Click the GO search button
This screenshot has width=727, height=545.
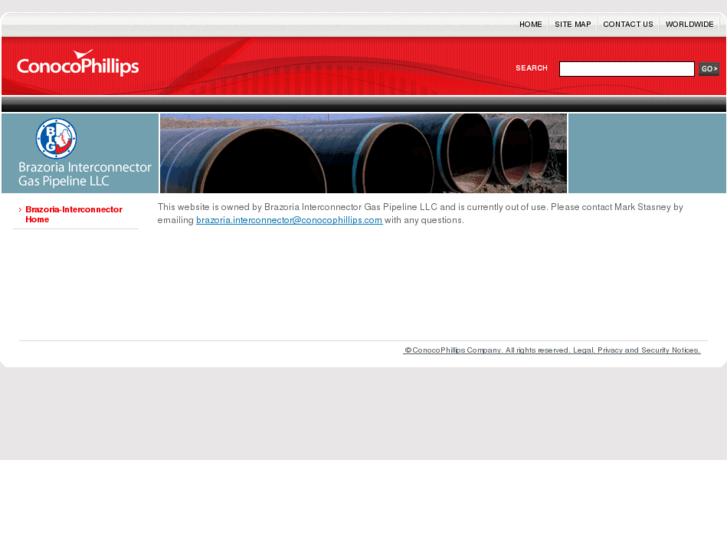point(709,69)
